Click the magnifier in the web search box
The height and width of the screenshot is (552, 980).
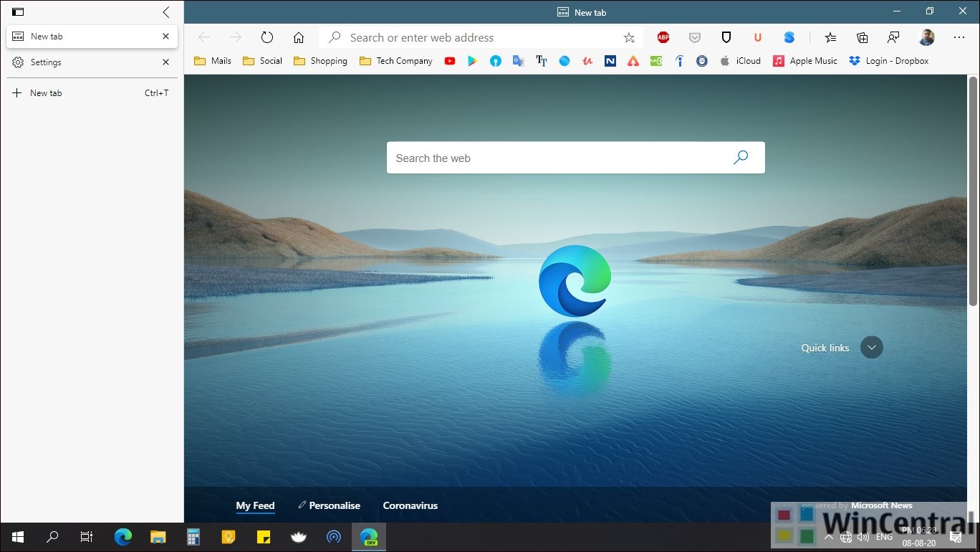tap(741, 158)
